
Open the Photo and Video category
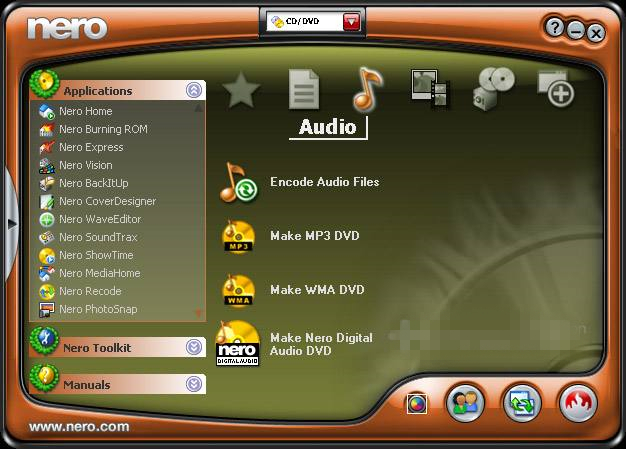pyautogui.click(x=430, y=89)
